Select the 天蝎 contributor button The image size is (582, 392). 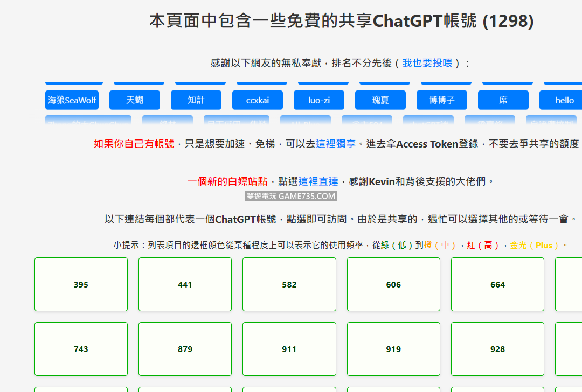135,100
